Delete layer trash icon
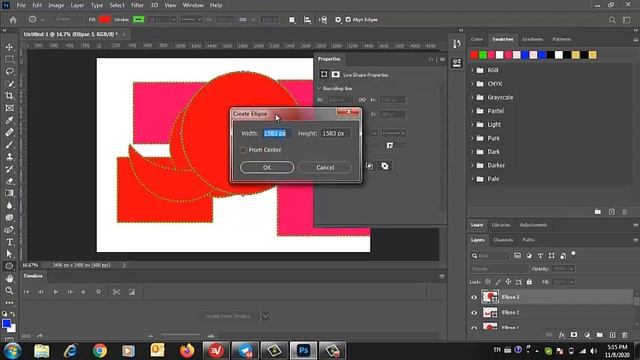640x360 pixels. pos(625,335)
